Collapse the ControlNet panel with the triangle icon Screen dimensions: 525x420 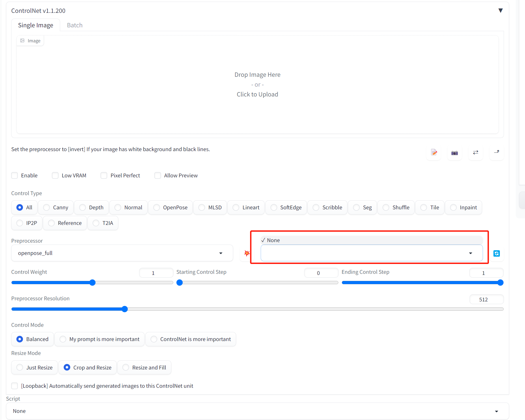(501, 10)
